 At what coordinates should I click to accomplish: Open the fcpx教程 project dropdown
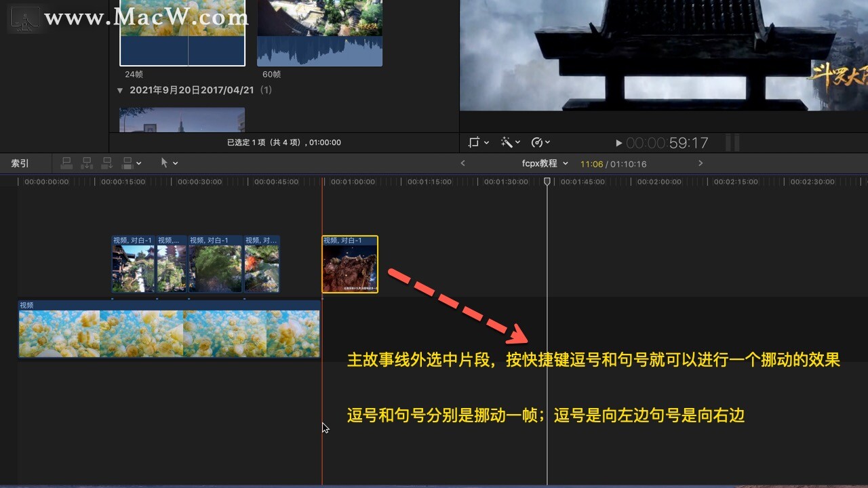[545, 163]
